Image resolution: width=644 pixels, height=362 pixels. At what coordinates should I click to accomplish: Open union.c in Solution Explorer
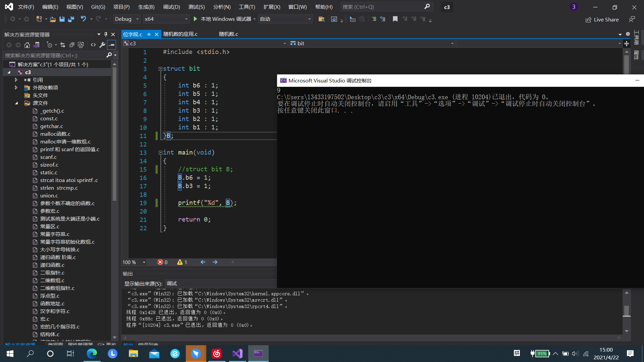coord(49,195)
